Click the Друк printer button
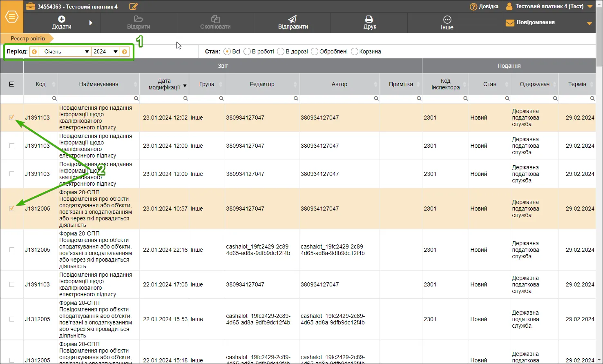The image size is (603, 364). click(369, 22)
